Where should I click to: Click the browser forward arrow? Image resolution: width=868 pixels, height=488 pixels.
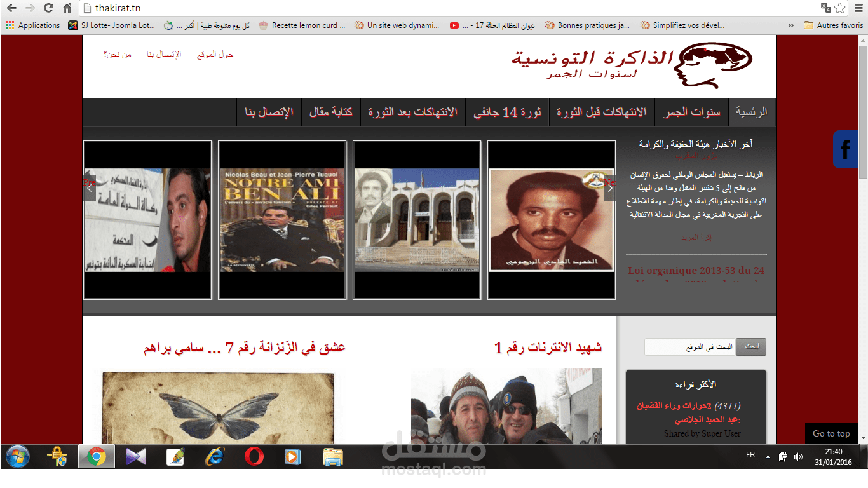pos(30,8)
